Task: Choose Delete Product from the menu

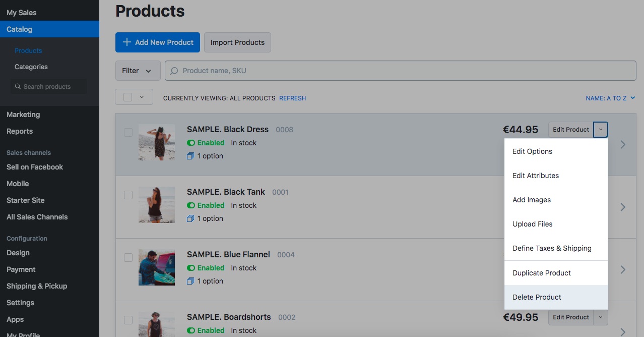Action: point(537,297)
